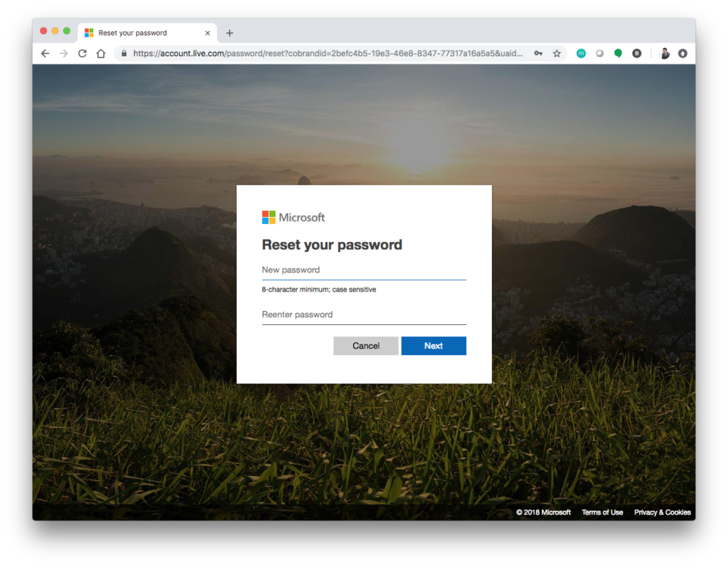
Task: Reload the page with the refresh icon
Action: coord(82,53)
